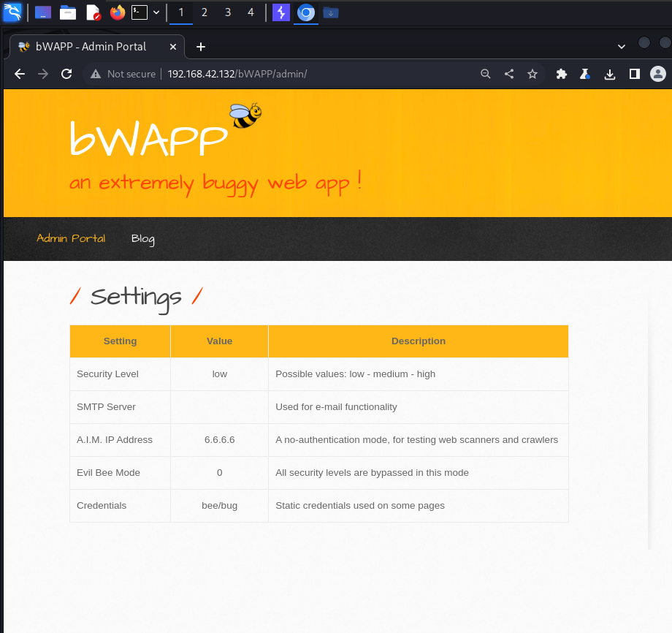Open the Kali applications menu
The height and width of the screenshot is (633, 672).
12,12
